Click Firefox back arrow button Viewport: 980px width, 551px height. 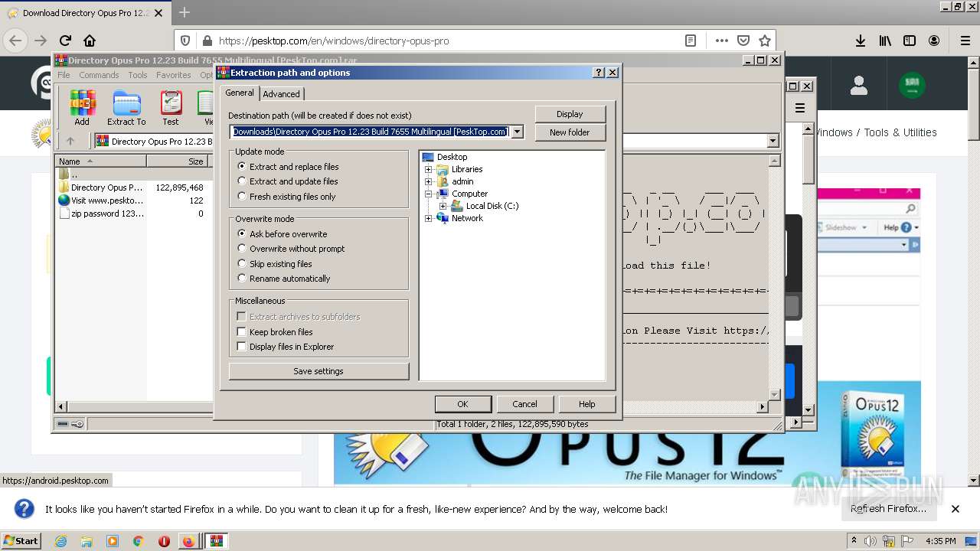tap(16, 41)
